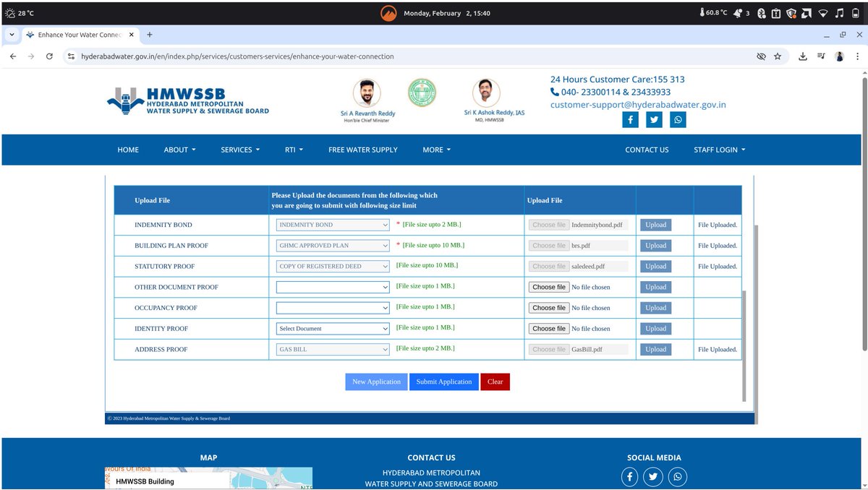The image size is (868, 490).
Task: Open the GHMC Approved Plan dropdown
Action: click(333, 246)
